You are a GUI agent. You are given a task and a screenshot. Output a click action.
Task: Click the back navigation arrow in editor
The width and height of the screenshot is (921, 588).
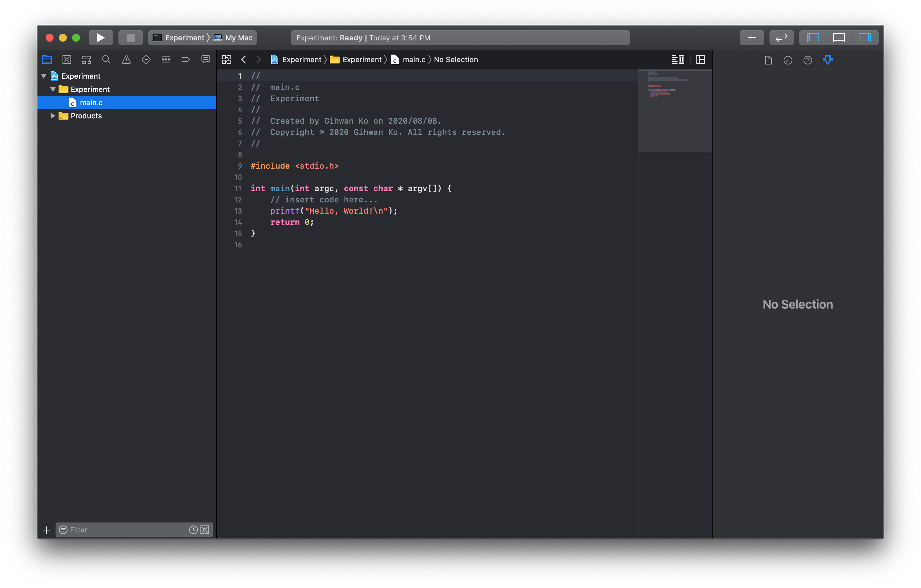pos(244,59)
